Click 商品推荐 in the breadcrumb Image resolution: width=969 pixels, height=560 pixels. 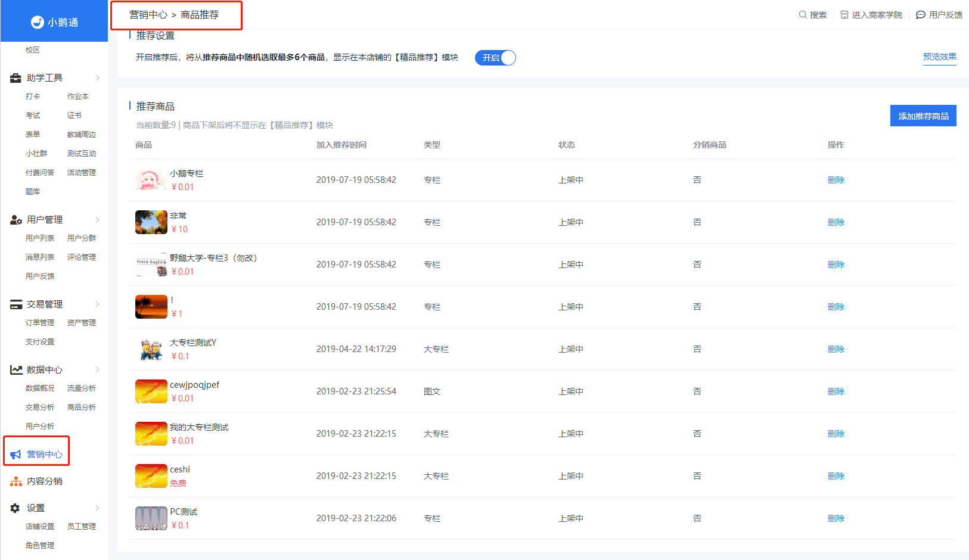200,15
